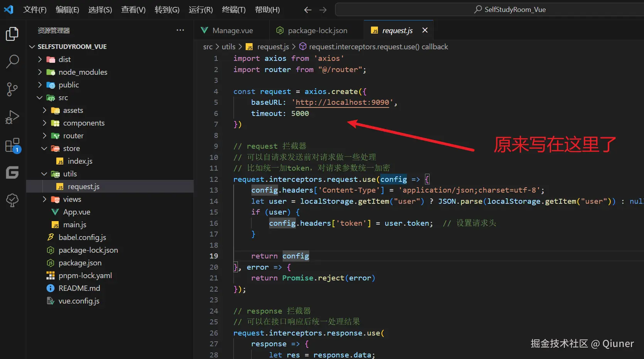Open the 终端(T) menu
Viewport: 644px width, 359px height.
pyautogui.click(x=234, y=10)
